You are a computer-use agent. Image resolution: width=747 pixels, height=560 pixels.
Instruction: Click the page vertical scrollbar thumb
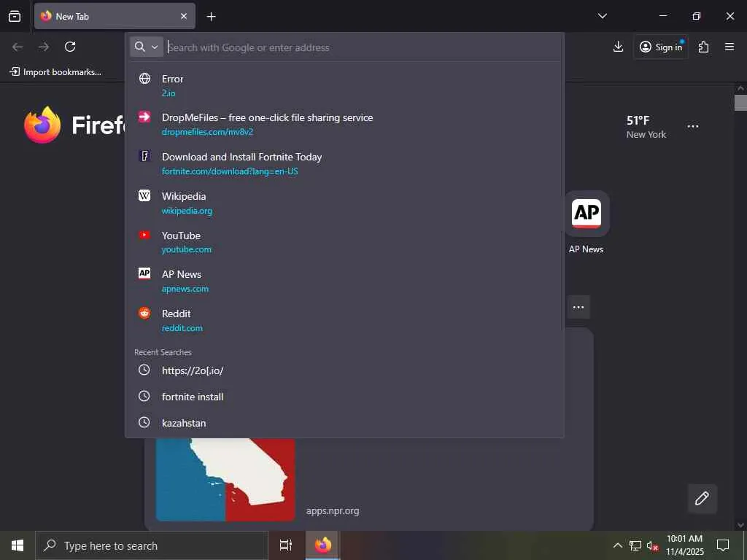tap(741, 102)
